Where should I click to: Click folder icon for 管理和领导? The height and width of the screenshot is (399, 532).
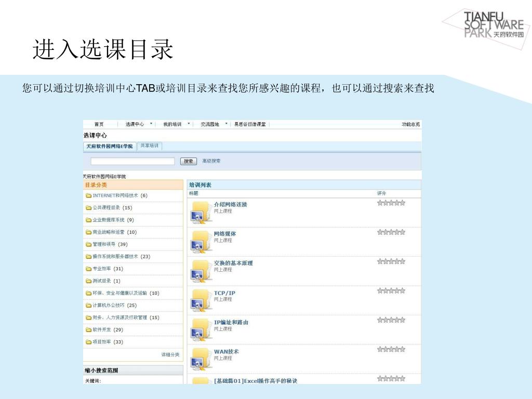click(88, 245)
